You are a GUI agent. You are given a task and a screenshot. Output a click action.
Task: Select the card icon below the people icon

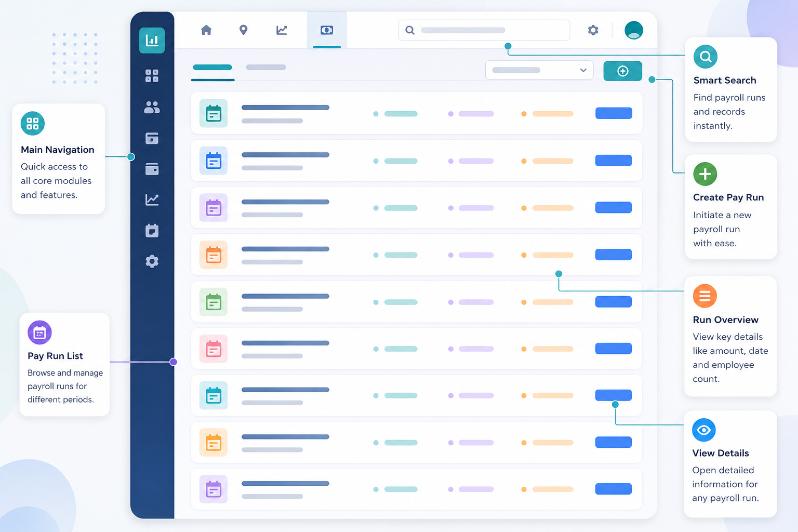tap(152, 138)
